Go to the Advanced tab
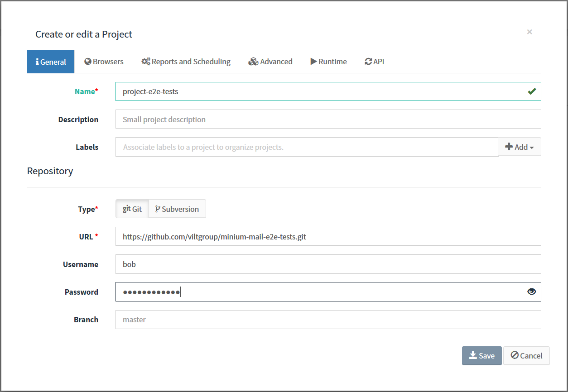568x392 pixels. pyautogui.click(x=270, y=62)
